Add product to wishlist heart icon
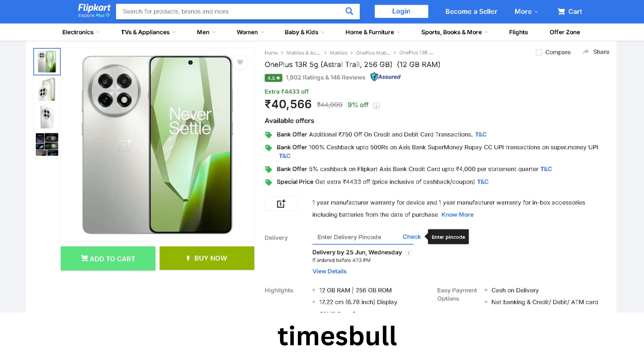 coord(240,62)
